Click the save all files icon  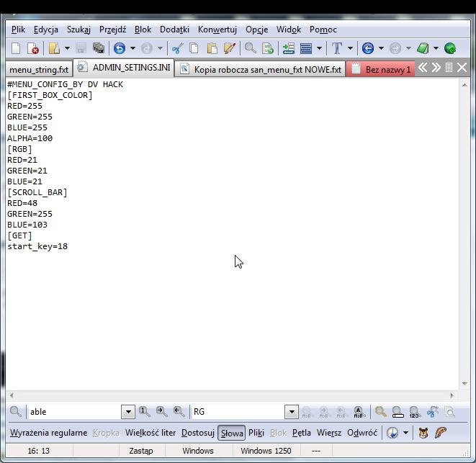pos(99,48)
